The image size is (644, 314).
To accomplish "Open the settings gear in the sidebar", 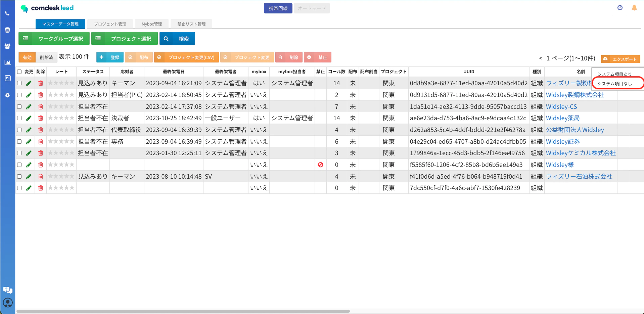I will 7,95.
